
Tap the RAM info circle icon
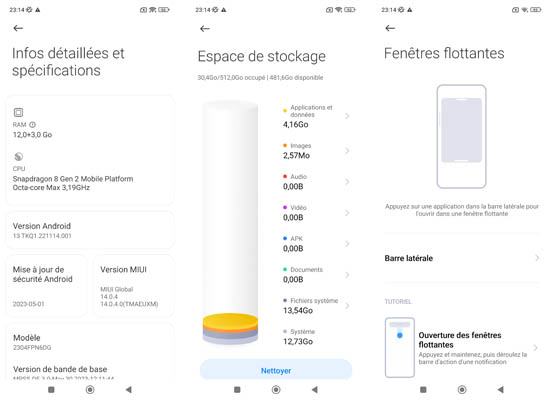pos(32,125)
